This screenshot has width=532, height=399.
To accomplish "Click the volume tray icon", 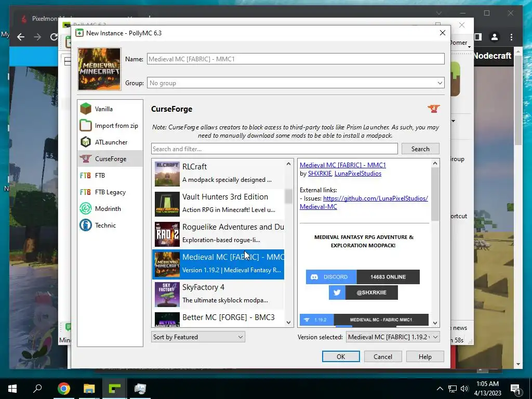I will 464,389.
